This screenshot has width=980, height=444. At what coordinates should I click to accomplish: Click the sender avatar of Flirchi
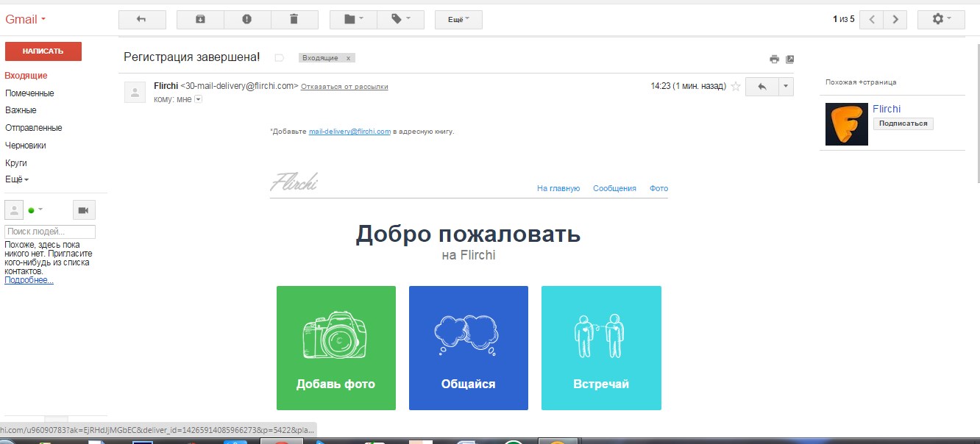135,92
